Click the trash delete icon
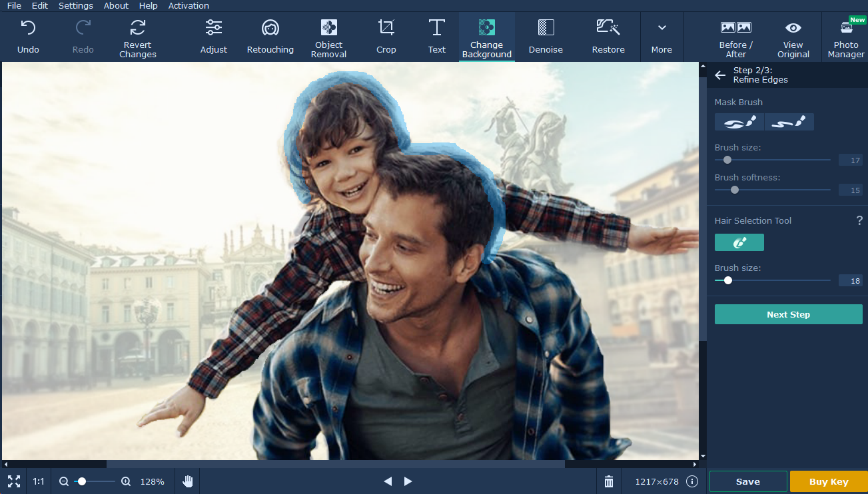Viewport: 868px width, 494px height. tap(608, 481)
